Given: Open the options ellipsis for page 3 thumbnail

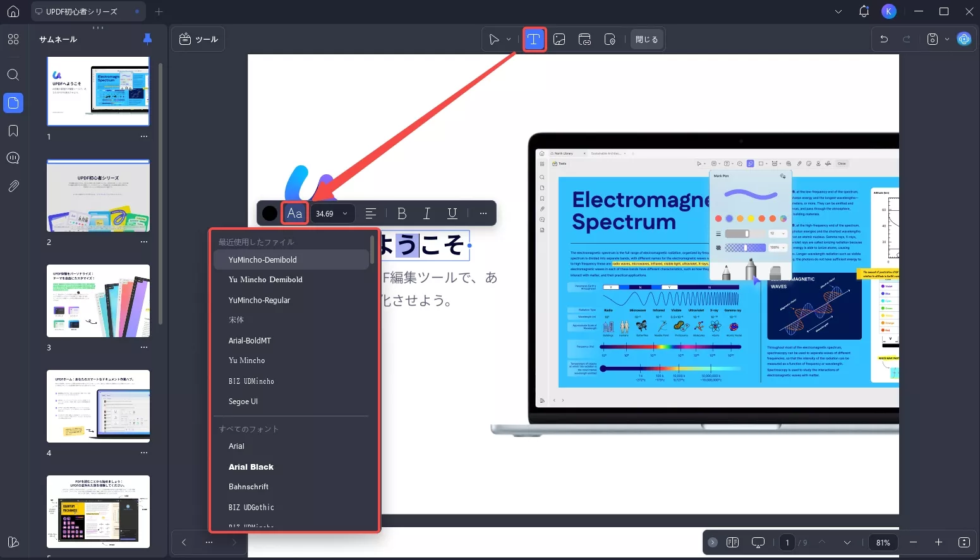Looking at the screenshot, I should coord(144,347).
